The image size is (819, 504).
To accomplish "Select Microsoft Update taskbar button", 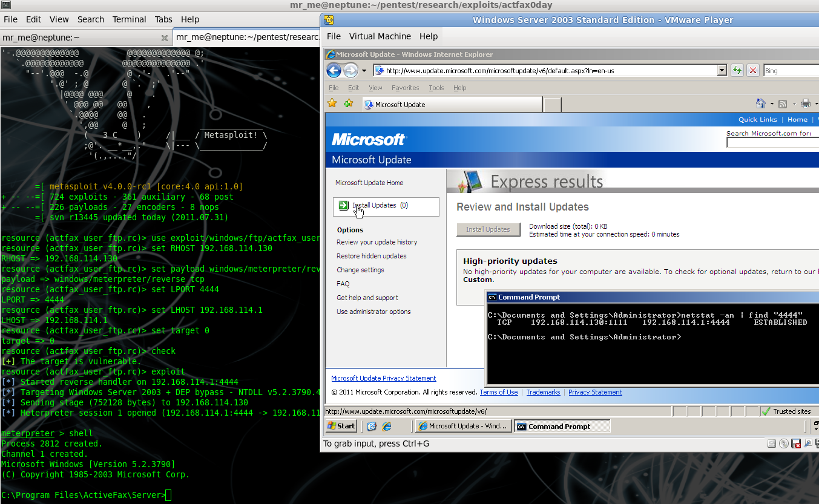I will (x=462, y=426).
